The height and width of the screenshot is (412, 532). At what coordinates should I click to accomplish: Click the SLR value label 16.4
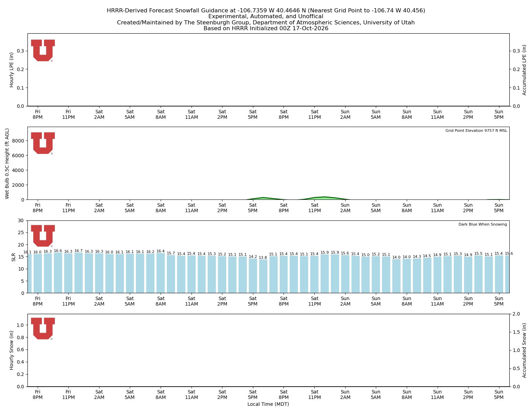[161, 251]
